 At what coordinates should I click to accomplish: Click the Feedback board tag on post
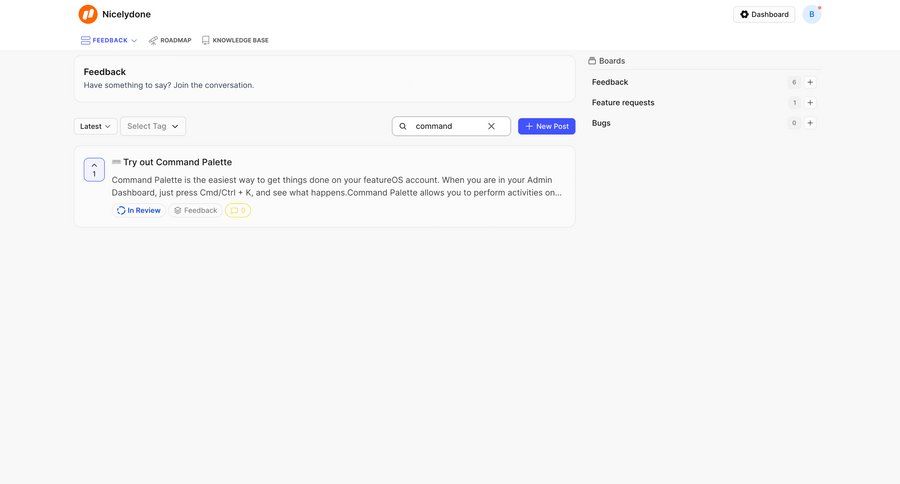pos(196,211)
